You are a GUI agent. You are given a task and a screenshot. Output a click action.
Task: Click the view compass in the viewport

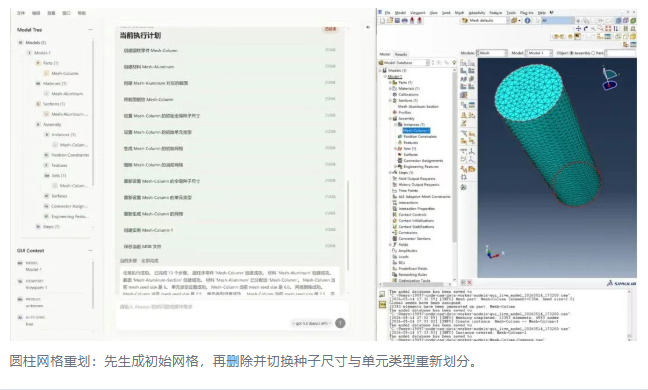[x=609, y=78]
